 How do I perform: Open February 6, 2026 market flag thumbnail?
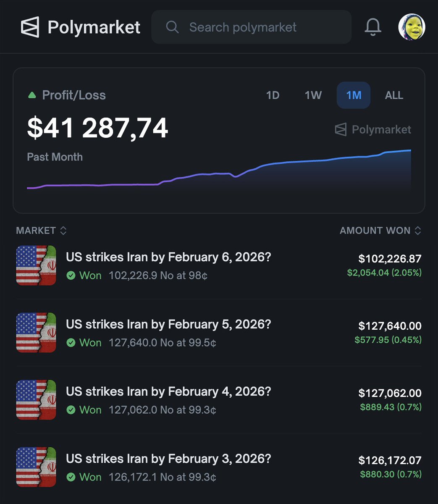[x=36, y=265]
